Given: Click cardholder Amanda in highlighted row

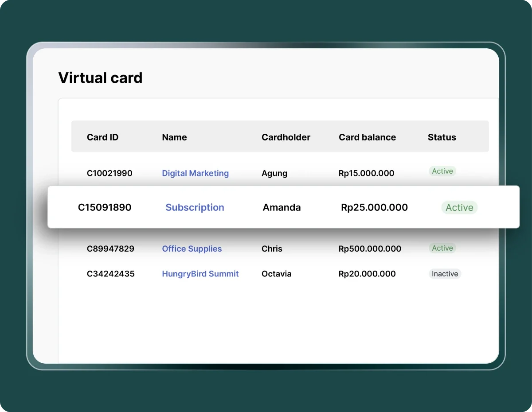Looking at the screenshot, I should (282, 207).
